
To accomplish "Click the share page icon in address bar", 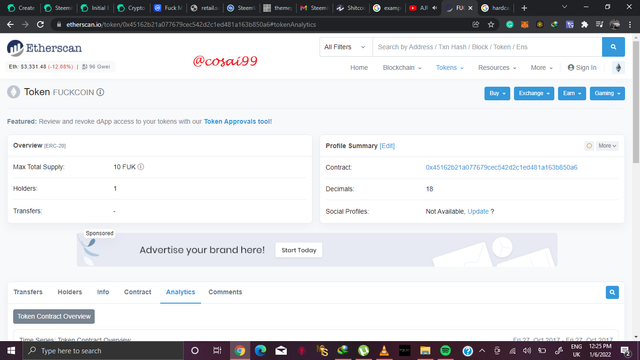I will pyautogui.click(x=476, y=24).
